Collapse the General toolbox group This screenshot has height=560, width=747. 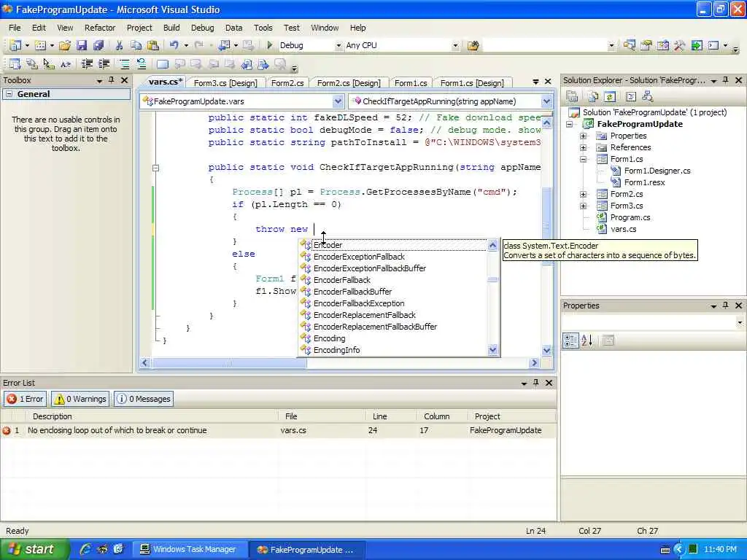pos(9,94)
